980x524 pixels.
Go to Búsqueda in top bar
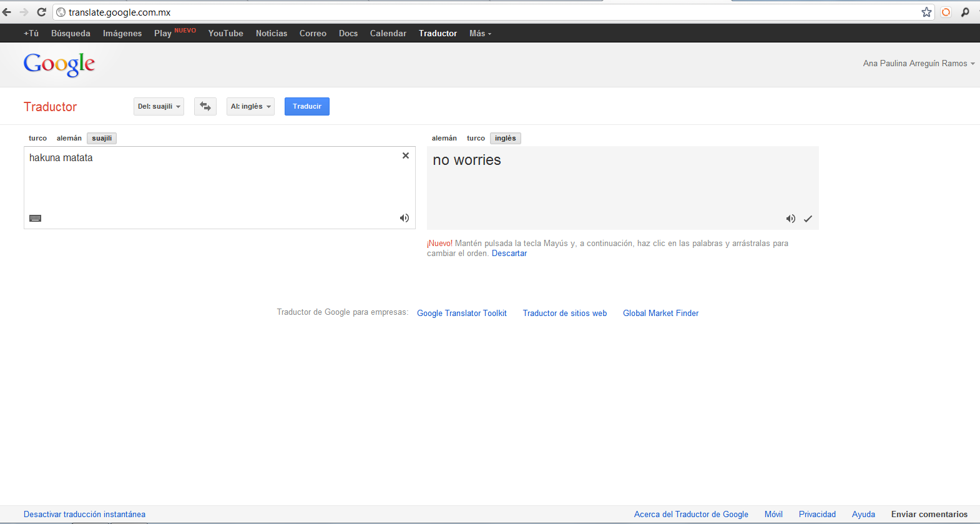[71, 34]
